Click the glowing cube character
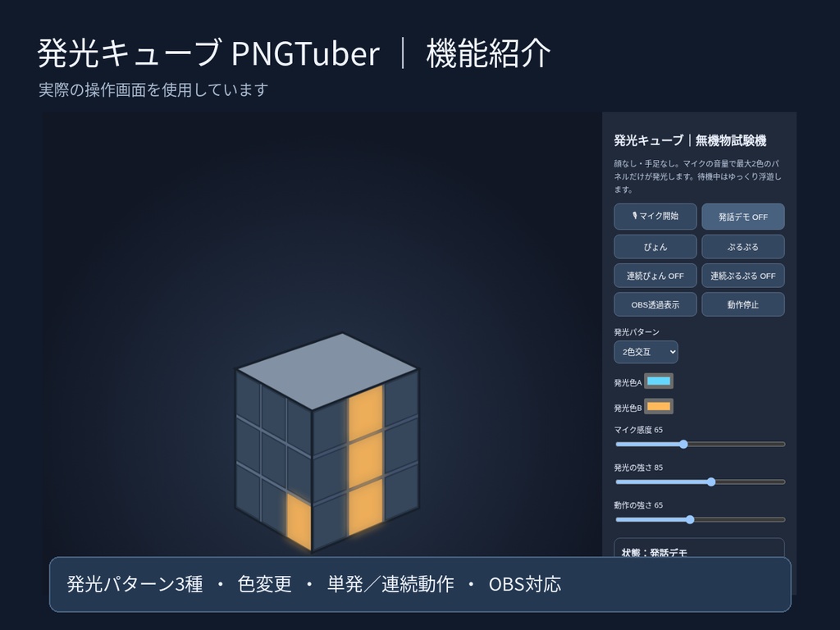Image resolution: width=840 pixels, height=630 pixels. [x=326, y=442]
